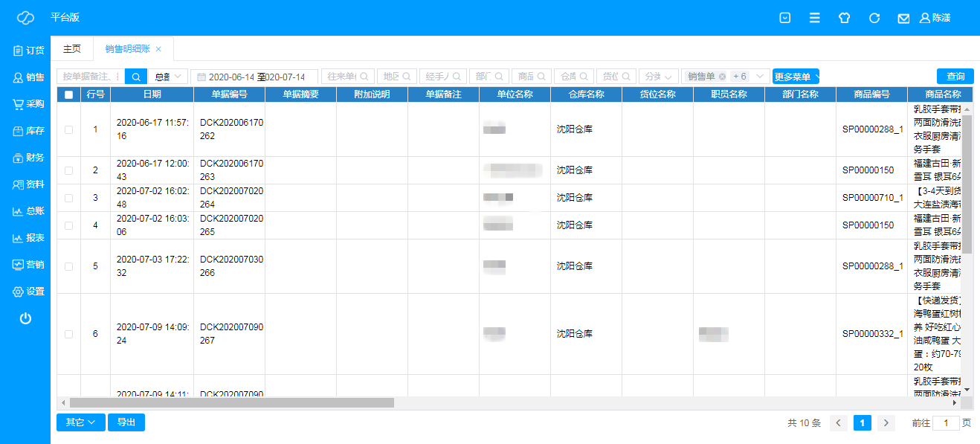
Task: Click the boxed down-arrow icon in header
Action: [x=785, y=18]
